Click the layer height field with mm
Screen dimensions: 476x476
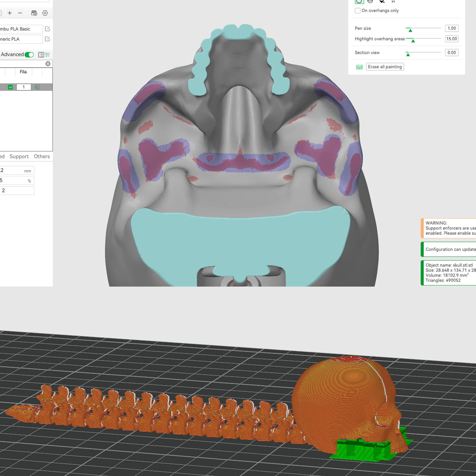17,171
